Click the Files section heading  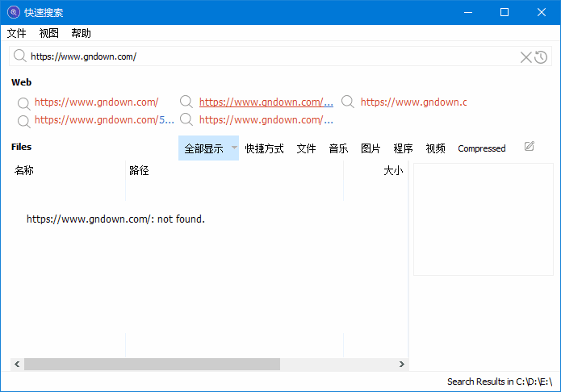pyautogui.click(x=22, y=147)
